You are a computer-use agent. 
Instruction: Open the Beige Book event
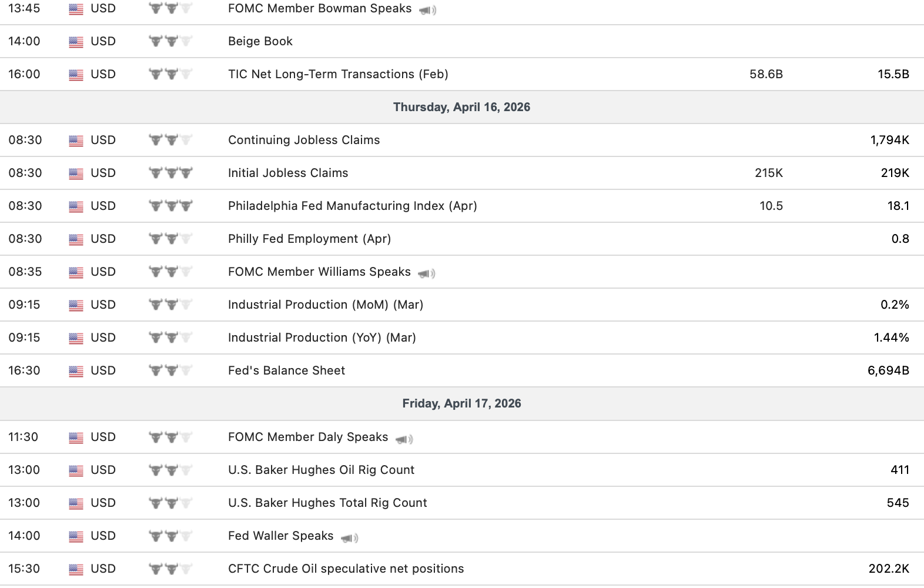pyautogui.click(x=260, y=41)
